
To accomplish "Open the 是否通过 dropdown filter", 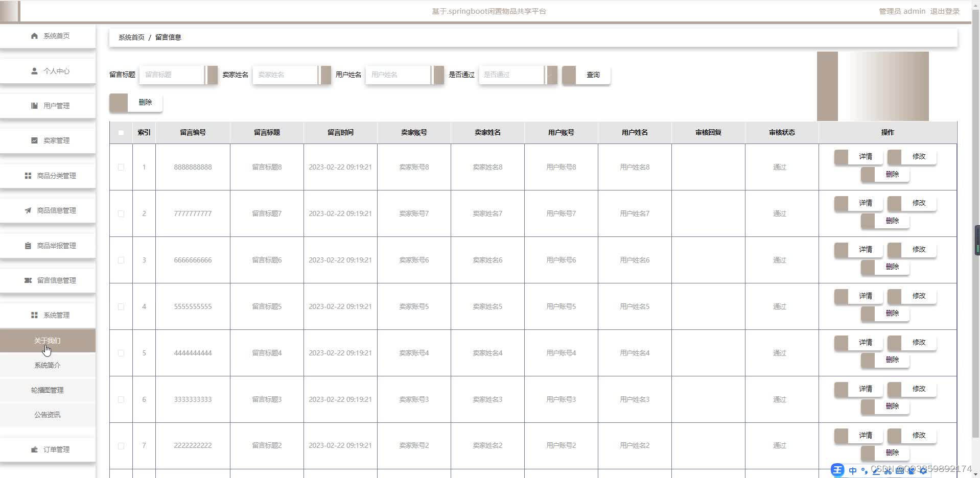I will point(518,75).
